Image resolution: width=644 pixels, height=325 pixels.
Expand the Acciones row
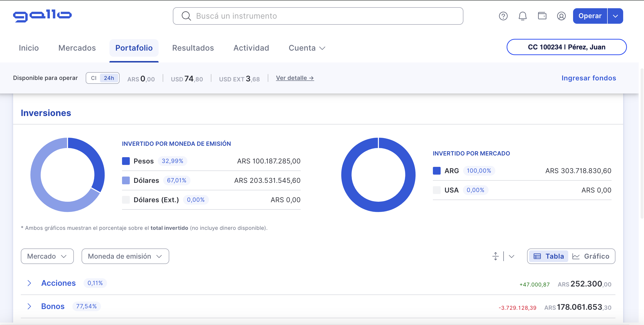pos(29,283)
